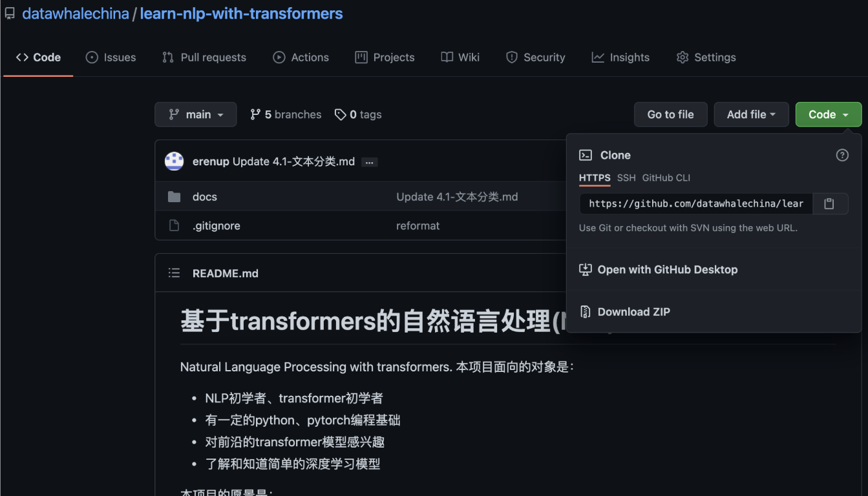This screenshot has width=868, height=496.
Task: Click the Insights tab graph icon
Action: click(598, 57)
